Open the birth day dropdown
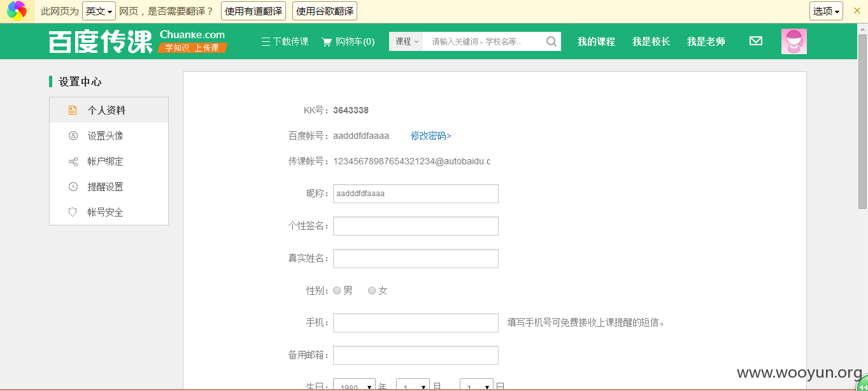The width and height of the screenshot is (868, 391). (x=476, y=385)
